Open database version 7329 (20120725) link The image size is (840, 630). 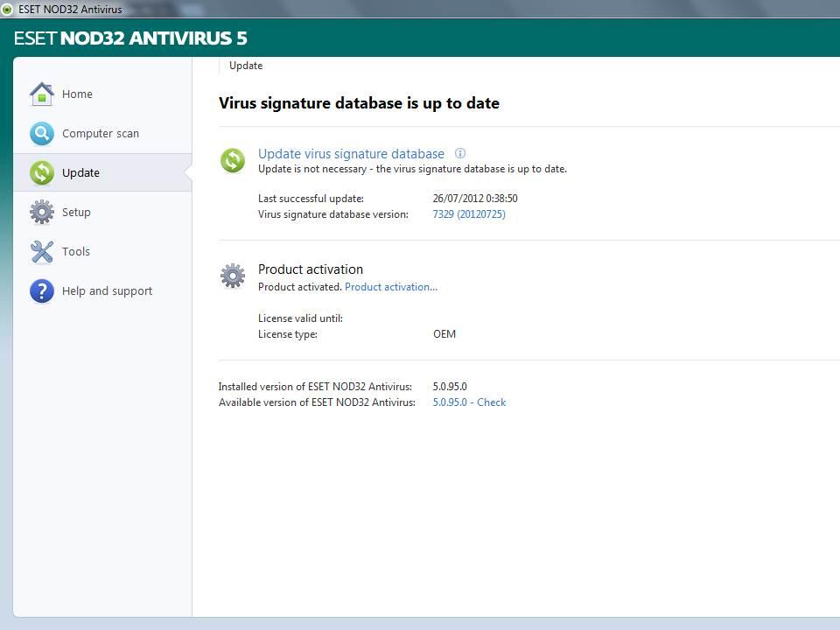click(x=469, y=214)
